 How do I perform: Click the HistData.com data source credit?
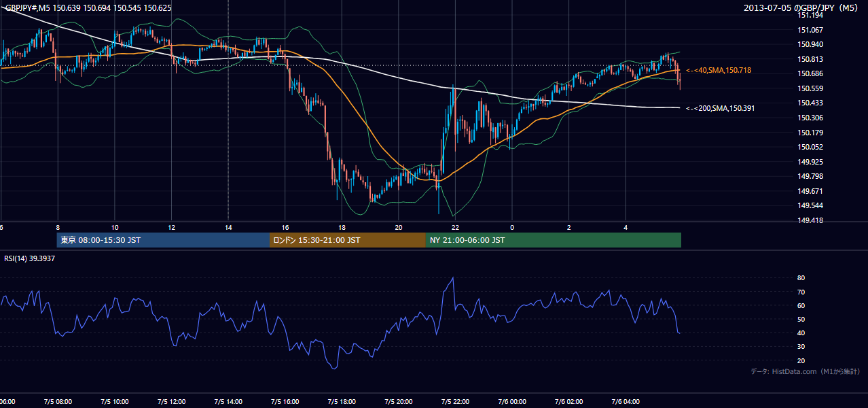pyautogui.click(x=805, y=371)
